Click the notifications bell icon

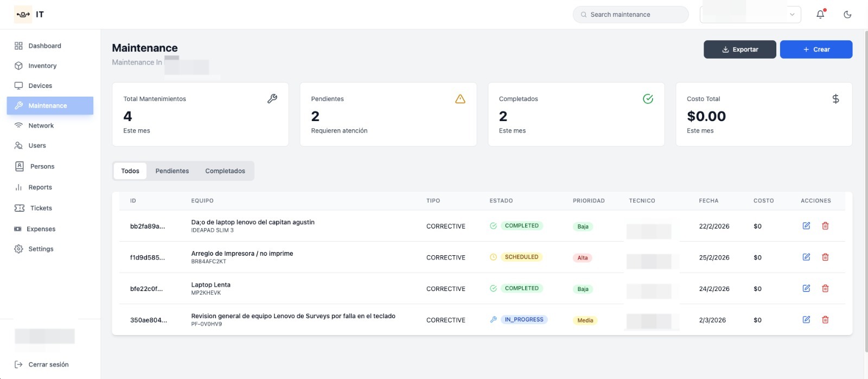820,15
